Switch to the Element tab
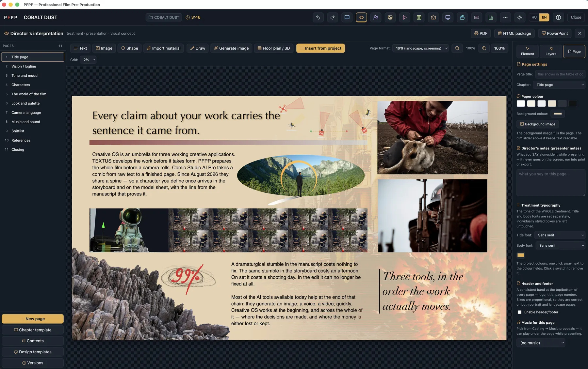This screenshot has height=369, width=588. pyautogui.click(x=528, y=51)
